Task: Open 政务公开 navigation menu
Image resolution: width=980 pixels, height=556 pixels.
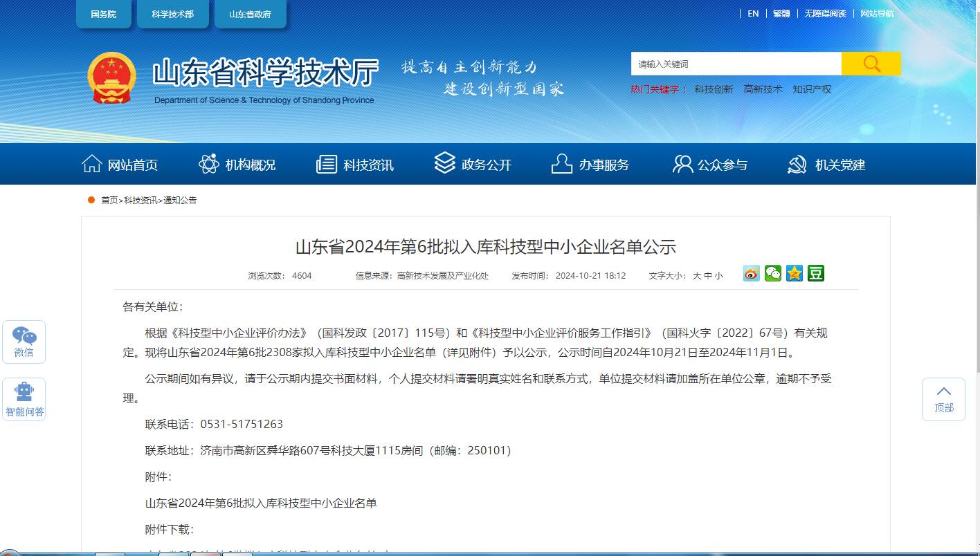Action: tap(473, 165)
